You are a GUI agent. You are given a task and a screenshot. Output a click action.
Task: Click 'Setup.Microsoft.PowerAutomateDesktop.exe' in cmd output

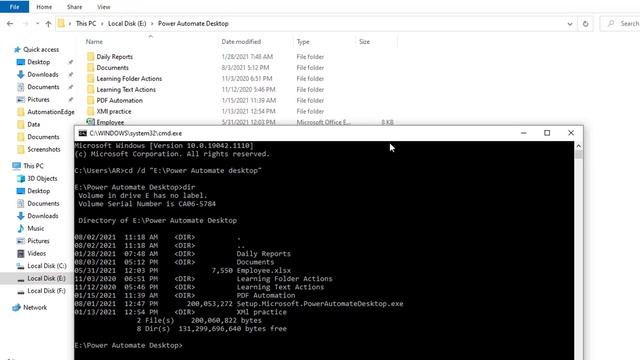click(x=320, y=304)
